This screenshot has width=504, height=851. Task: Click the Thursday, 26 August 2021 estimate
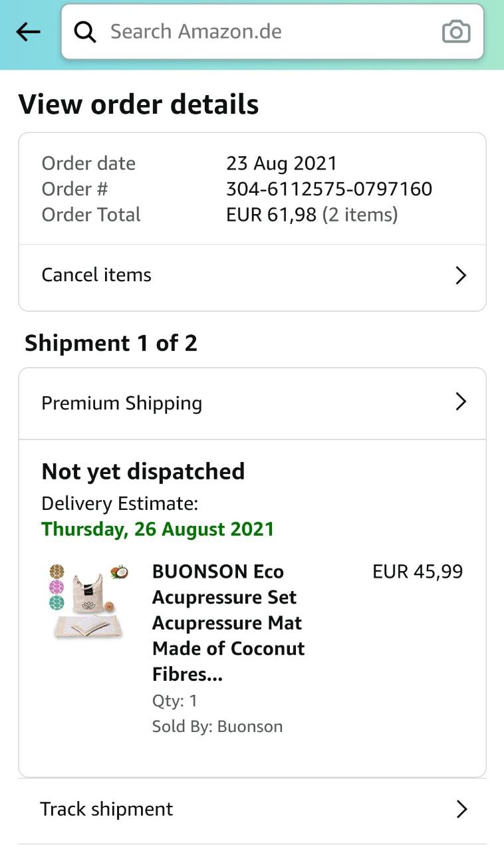[x=158, y=529]
